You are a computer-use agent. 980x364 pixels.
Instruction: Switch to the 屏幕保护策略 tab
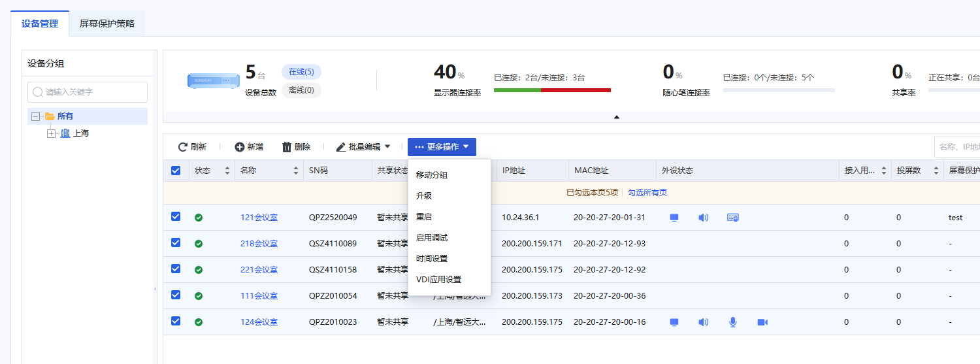(107, 24)
